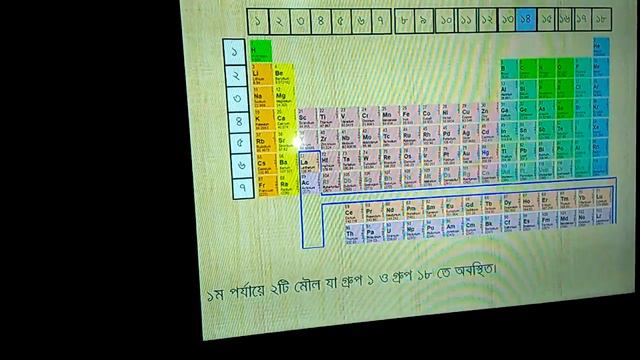Click the Rubidium (Rb) element cell
The image size is (640, 360).
pos(266,142)
